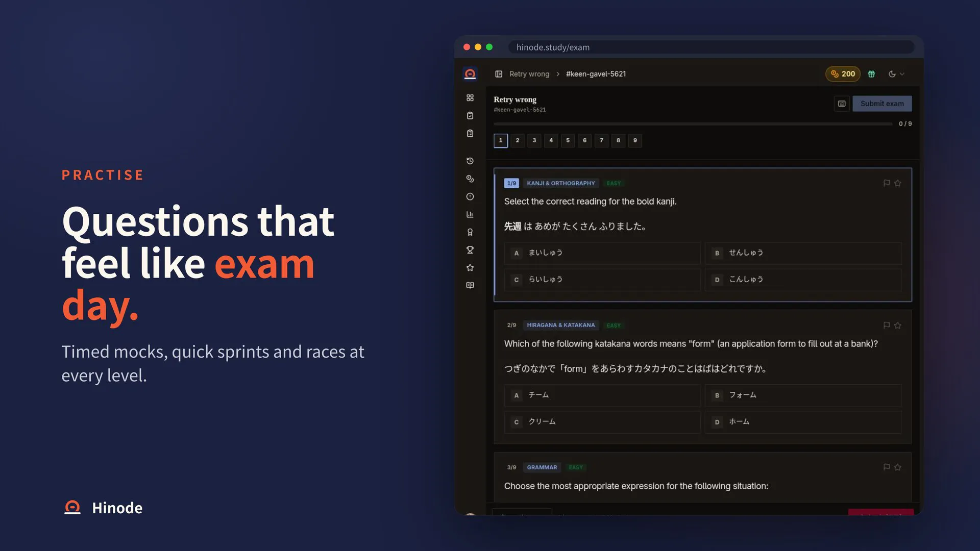Select answer B せんしゅう
Screen dimensions: 980x551
803,253
